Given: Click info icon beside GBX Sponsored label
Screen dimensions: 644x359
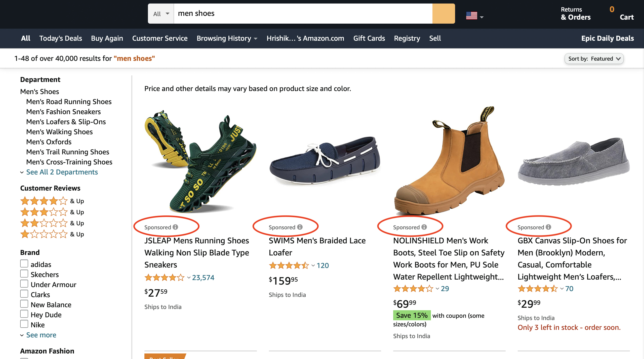Looking at the screenshot, I should pos(548,227).
